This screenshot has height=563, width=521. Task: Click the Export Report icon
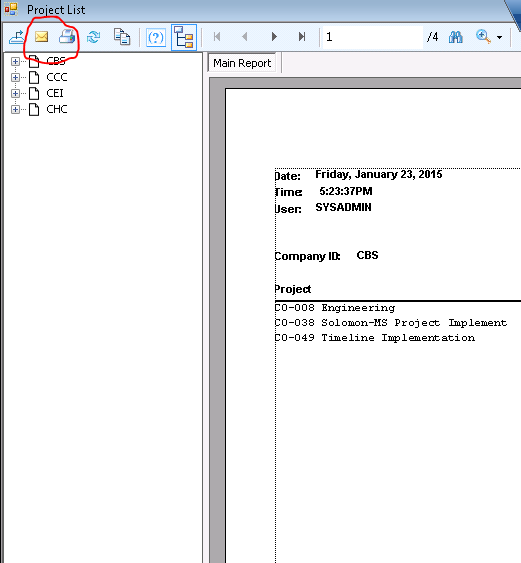coord(16,37)
